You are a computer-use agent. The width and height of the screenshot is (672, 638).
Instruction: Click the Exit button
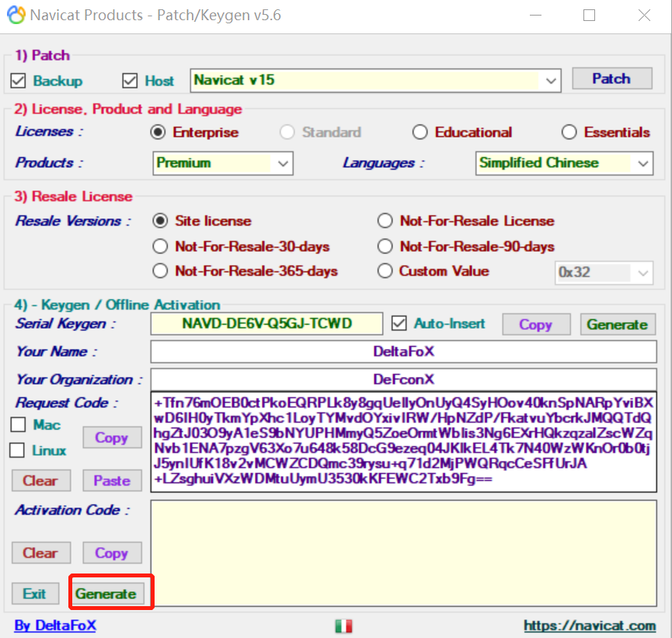pyautogui.click(x=35, y=594)
